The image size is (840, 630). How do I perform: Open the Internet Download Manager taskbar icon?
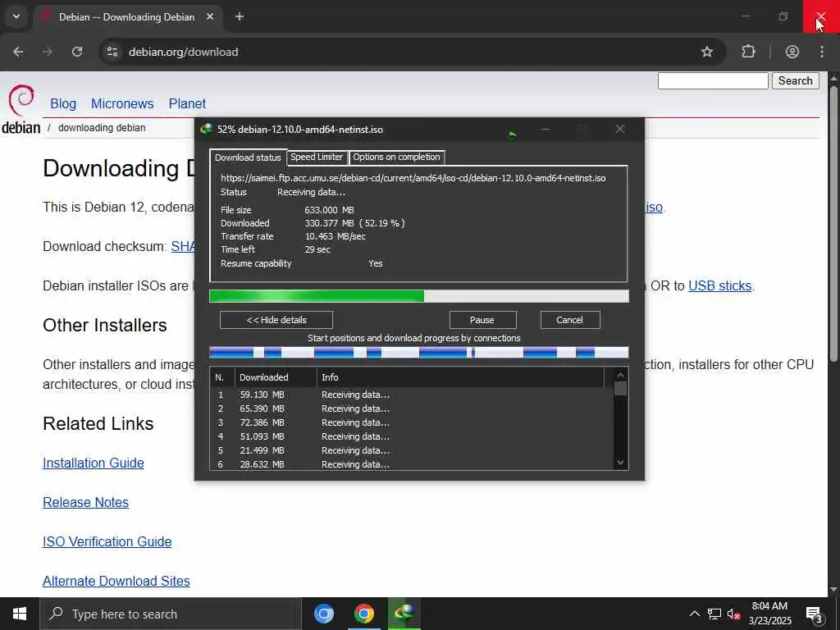point(404,614)
